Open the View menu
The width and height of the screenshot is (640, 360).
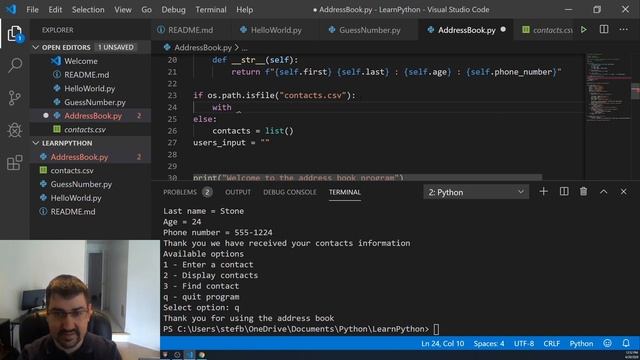(x=122, y=9)
